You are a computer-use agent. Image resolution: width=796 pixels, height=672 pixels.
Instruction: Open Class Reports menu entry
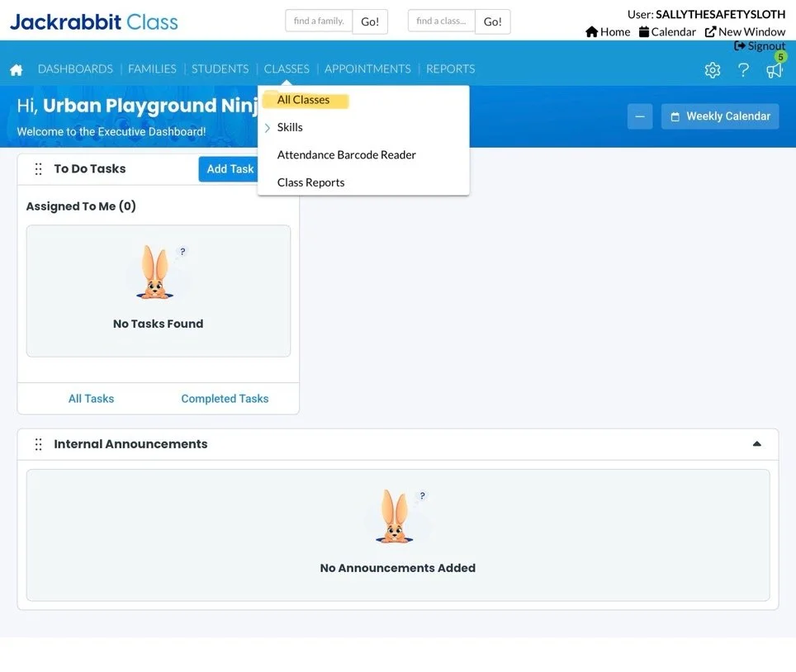[310, 182]
